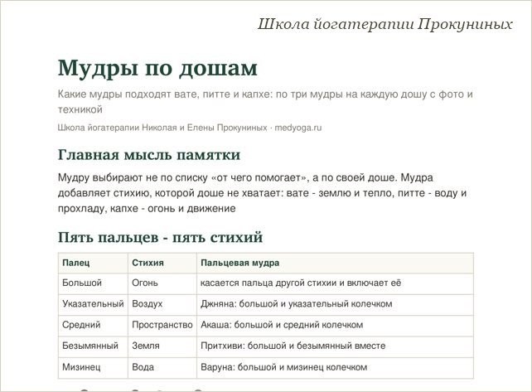
Task: Click the cell 'Огонь'
Action: point(162,284)
